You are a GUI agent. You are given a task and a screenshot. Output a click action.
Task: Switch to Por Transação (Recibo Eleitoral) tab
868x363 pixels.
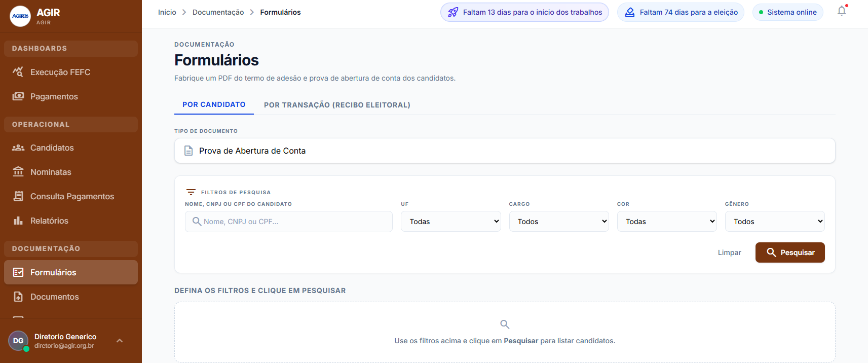click(337, 105)
